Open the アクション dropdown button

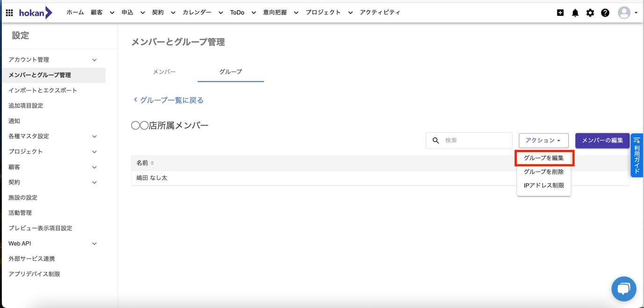point(543,141)
